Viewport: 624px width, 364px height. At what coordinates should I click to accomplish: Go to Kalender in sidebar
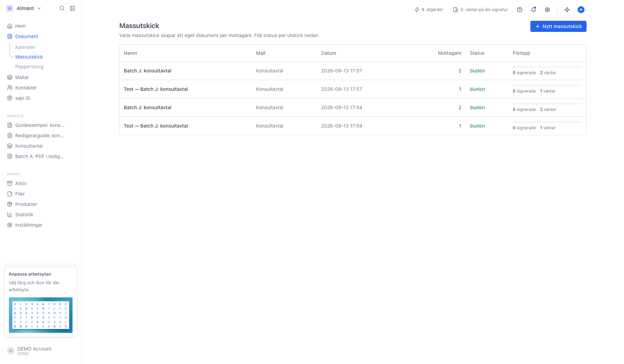point(25,47)
